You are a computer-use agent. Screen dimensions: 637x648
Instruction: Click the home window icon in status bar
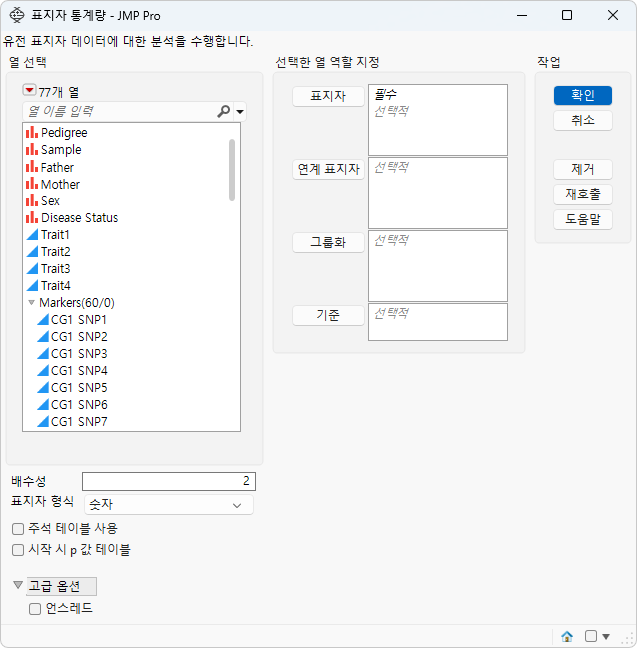[567, 636]
